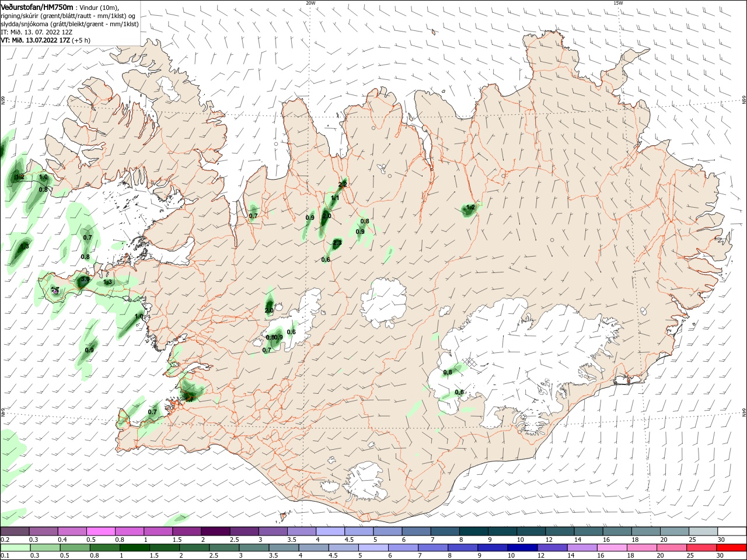Click the 0.7 value on Reykjanes peninsula

[x=152, y=412]
